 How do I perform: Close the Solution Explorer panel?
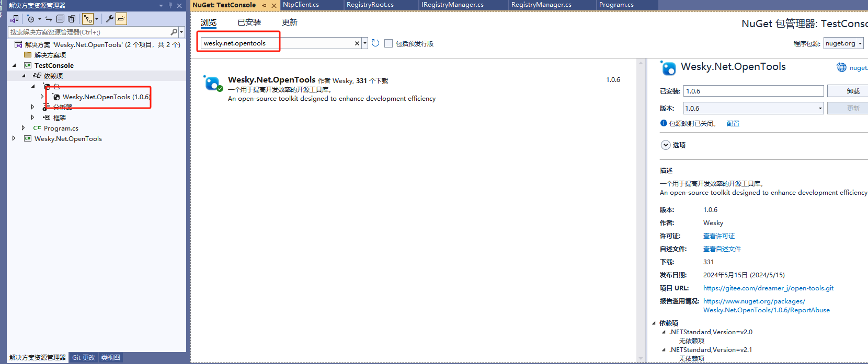[x=179, y=5]
